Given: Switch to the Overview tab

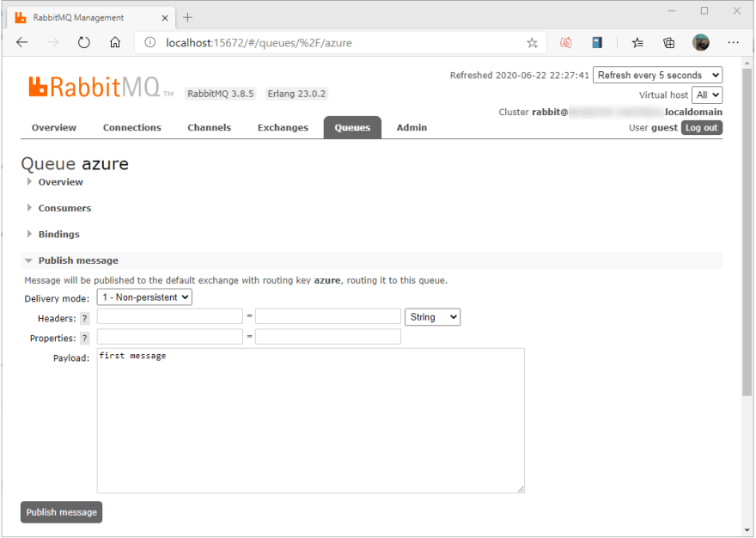Looking at the screenshot, I should coord(54,127).
